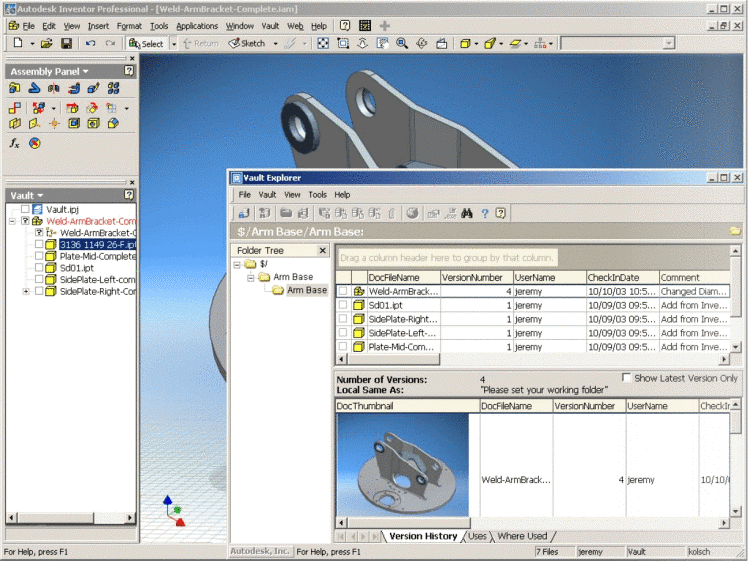Image resolution: width=748 pixels, height=562 pixels.
Task: Click the Sketch button in Inventor toolbar
Action: coord(248,43)
